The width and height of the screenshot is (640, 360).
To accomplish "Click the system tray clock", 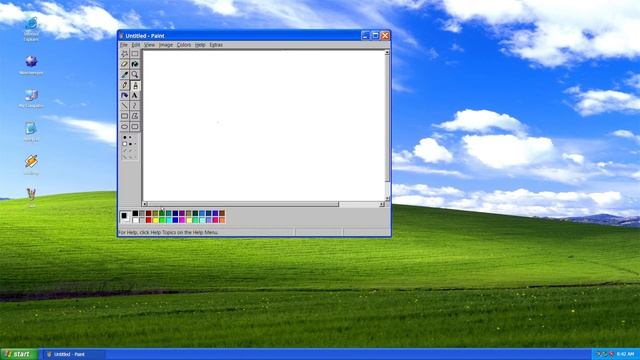I will click(x=625, y=354).
